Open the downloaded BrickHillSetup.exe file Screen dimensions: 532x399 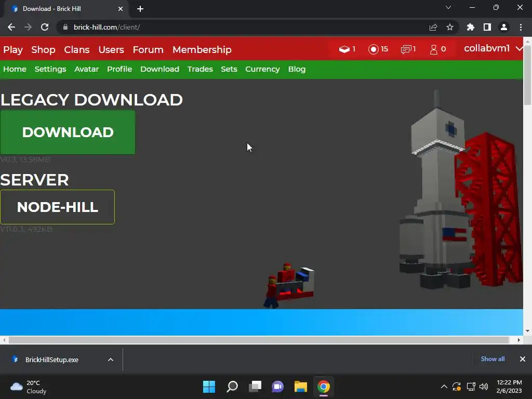pyautogui.click(x=51, y=360)
